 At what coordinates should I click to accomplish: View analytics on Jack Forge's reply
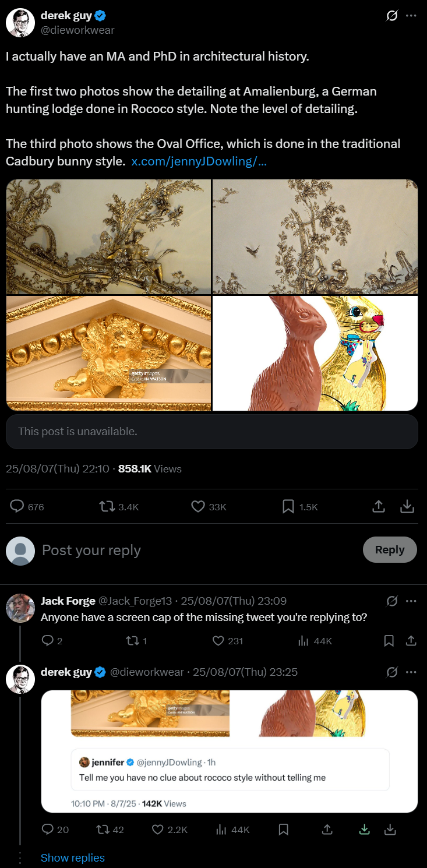tap(303, 641)
